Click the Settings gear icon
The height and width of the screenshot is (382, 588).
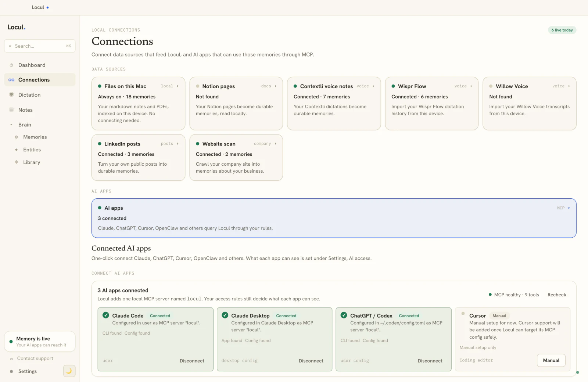(x=11, y=371)
